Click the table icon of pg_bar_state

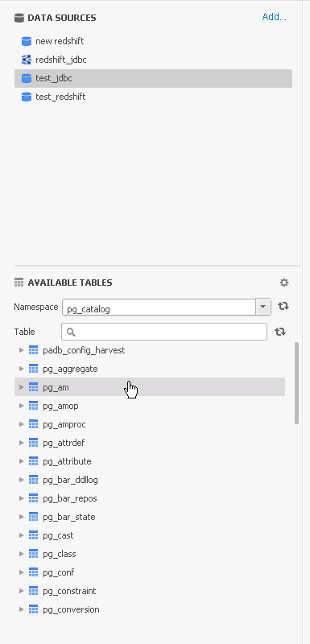point(34,517)
